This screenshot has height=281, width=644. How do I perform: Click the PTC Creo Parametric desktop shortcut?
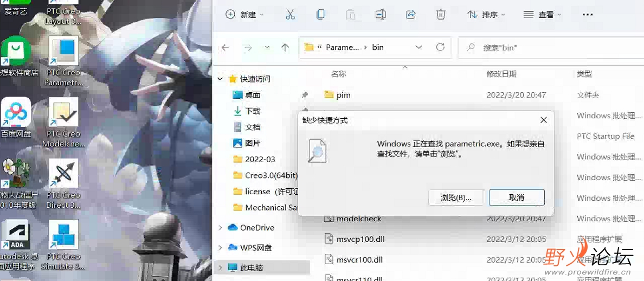pyautogui.click(x=63, y=61)
